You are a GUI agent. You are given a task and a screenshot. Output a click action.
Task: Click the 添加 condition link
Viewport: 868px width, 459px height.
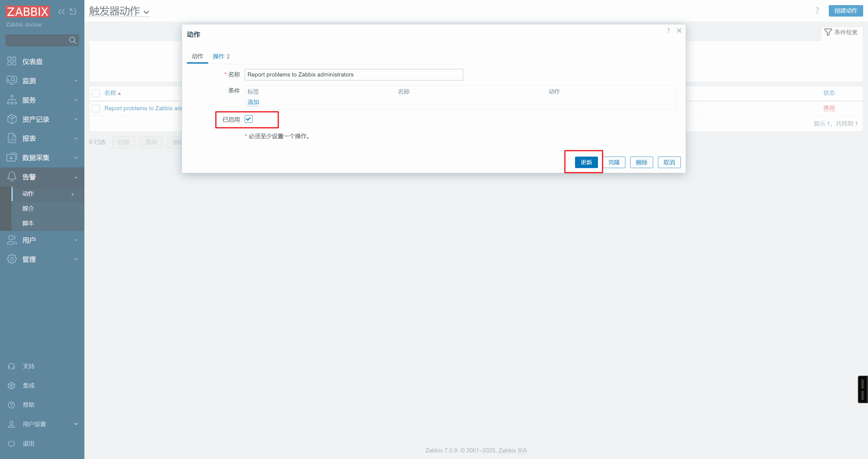coord(253,102)
